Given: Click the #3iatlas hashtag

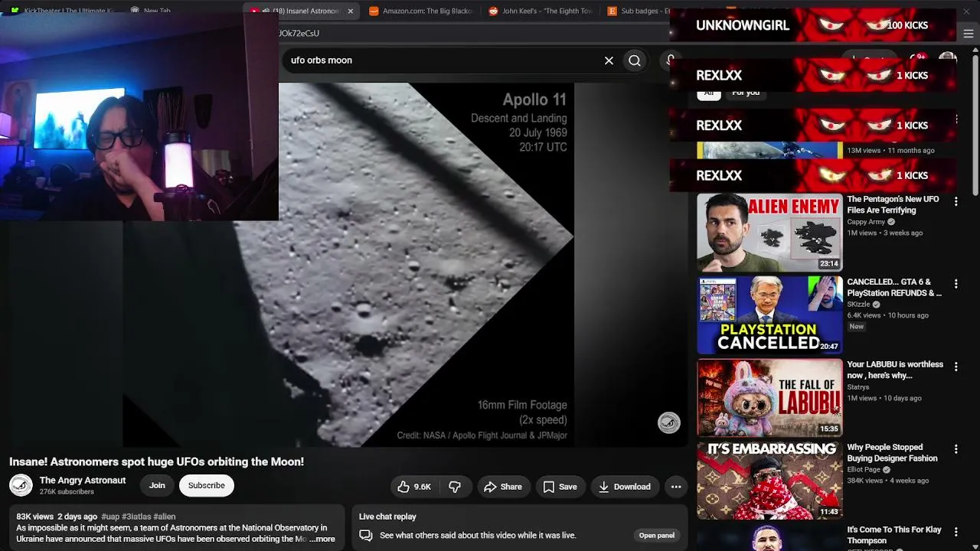Looking at the screenshot, I should 136,517.
